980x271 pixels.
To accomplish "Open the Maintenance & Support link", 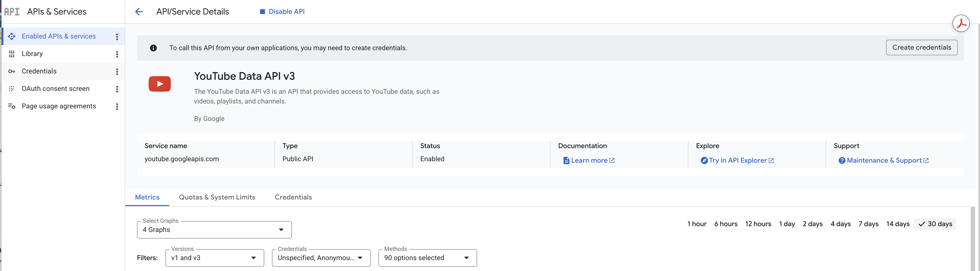I will [884, 160].
